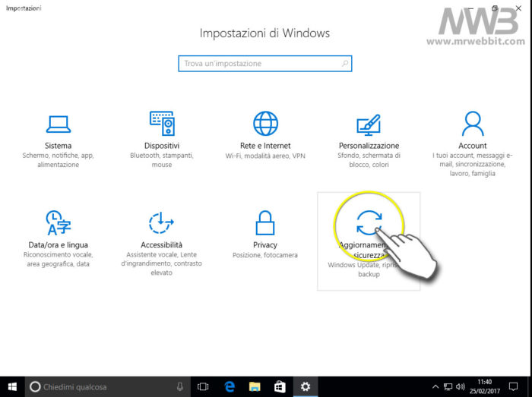This screenshot has height=397, width=532.
Task: Click the Account label
Action: [472, 146]
